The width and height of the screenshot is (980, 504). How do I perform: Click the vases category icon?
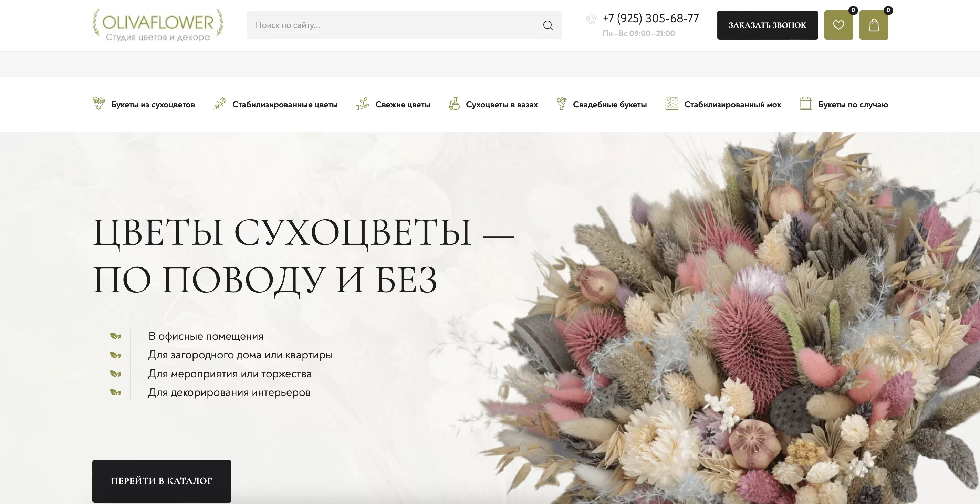(x=454, y=104)
